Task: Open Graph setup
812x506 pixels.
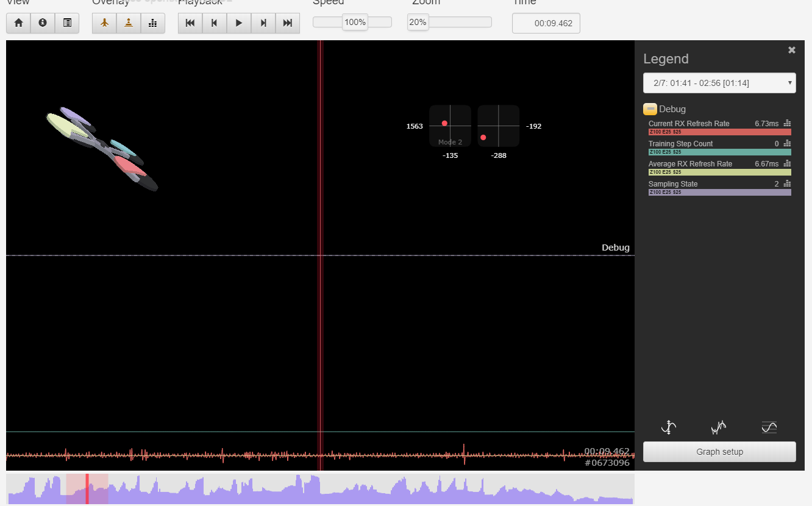Action: [x=719, y=452]
